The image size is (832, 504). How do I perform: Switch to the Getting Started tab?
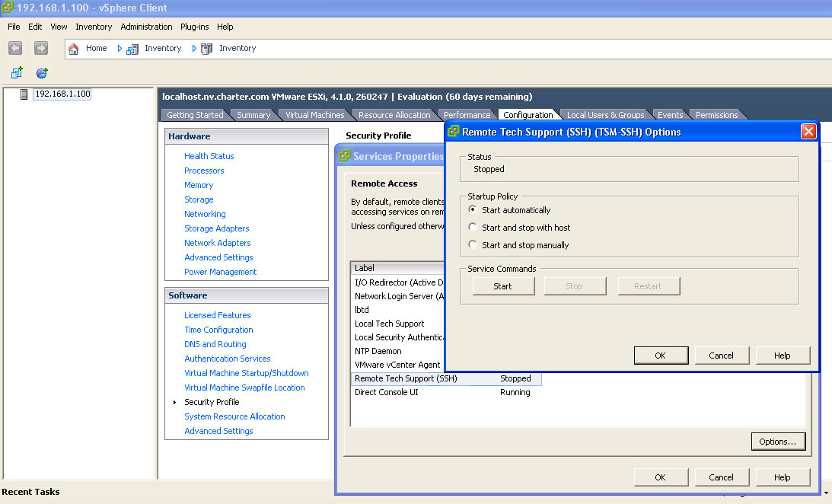pyautogui.click(x=195, y=115)
